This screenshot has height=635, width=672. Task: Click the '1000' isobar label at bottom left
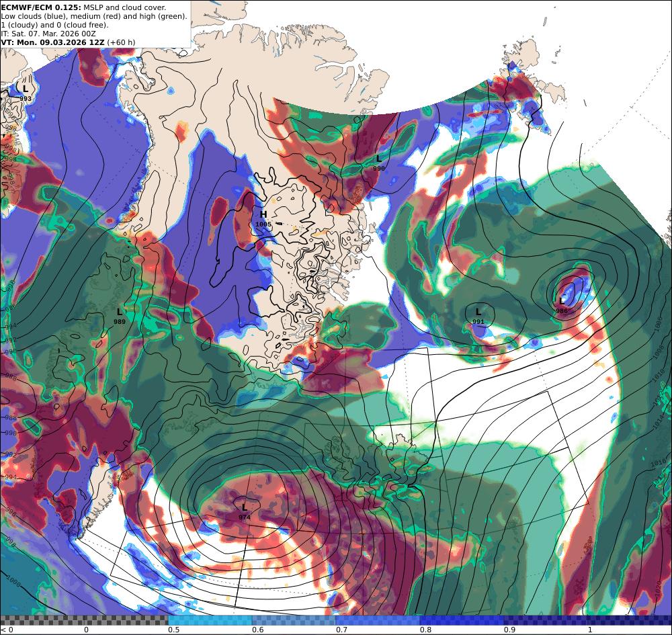[13, 581]
